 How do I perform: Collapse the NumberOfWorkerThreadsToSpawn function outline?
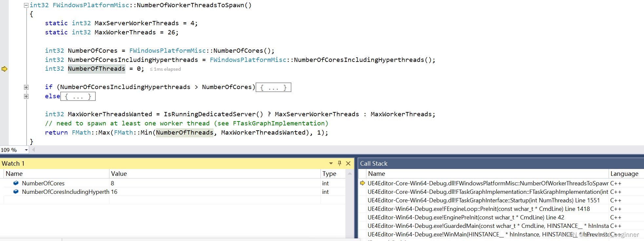26,5
